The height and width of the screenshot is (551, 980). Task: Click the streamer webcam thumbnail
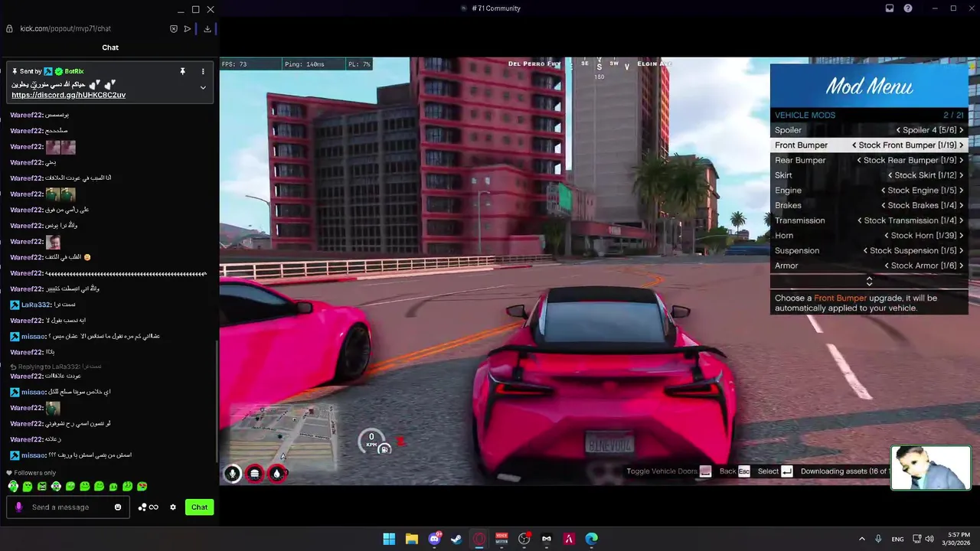click(931, 468)
